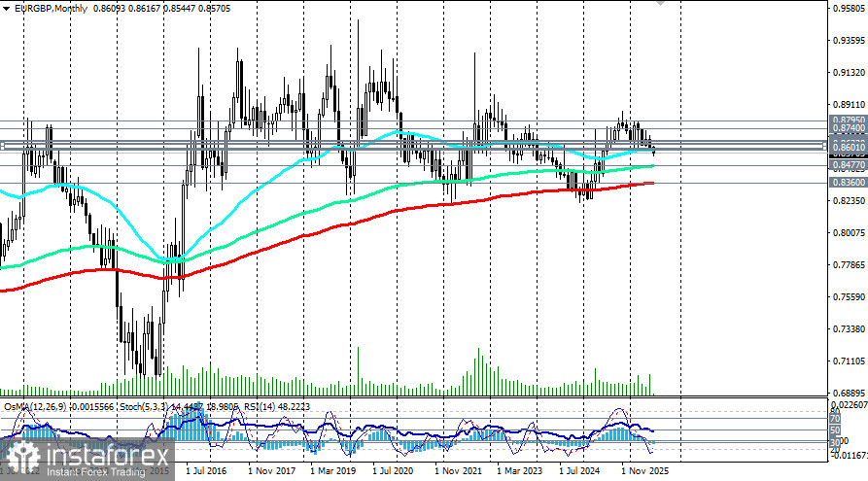Image resolution: width=868 pixels, height=481 pixels.
Task: Click the 1 Mar 2019 date label
Action: click(332, 471)
